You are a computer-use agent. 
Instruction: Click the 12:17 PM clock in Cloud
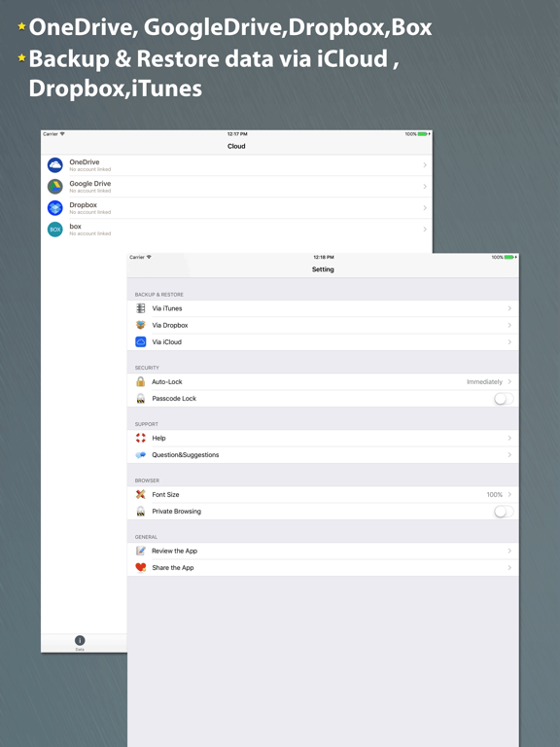tap(237, 134)
